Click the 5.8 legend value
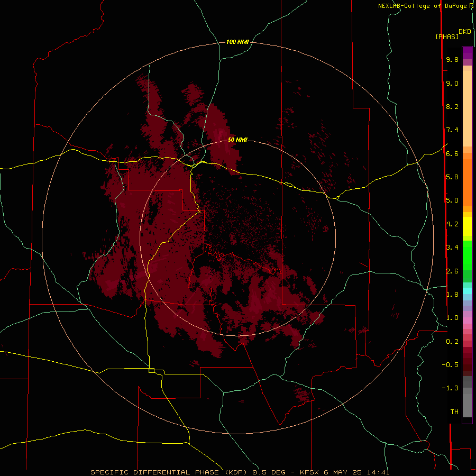 [452, 177]
